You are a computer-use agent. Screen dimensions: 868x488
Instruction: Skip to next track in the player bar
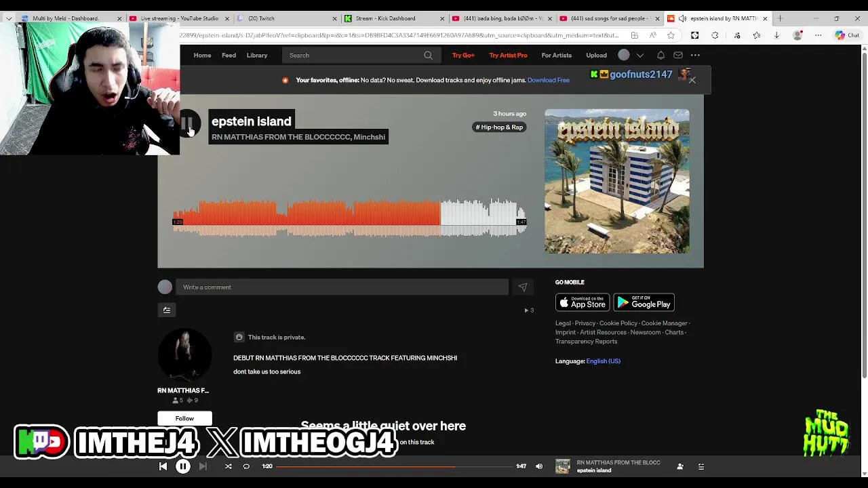coord(203,466)
